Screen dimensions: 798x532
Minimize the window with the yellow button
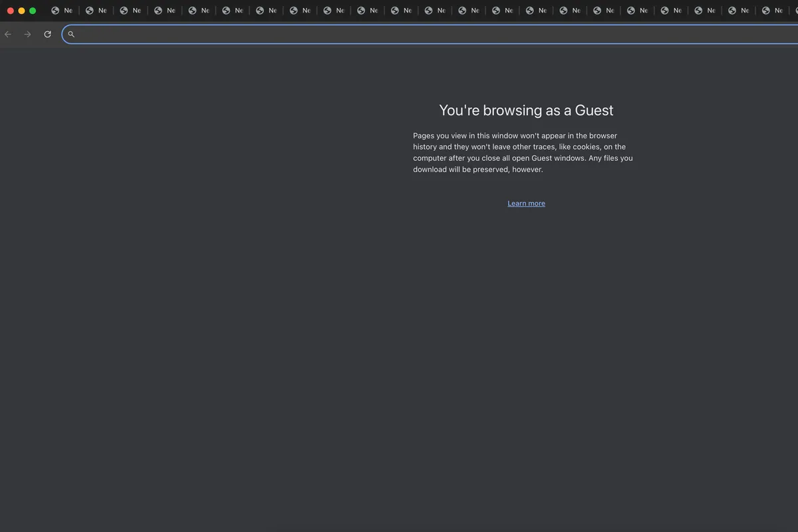(x=21, y=11)
